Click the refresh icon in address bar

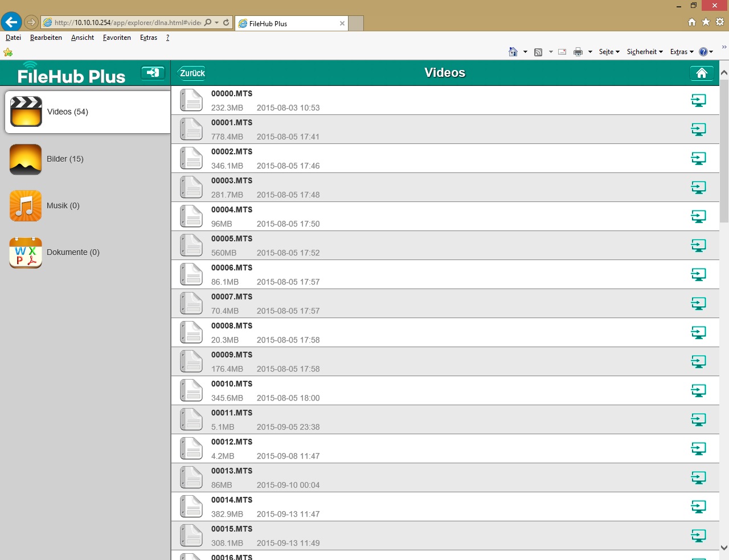[226, 23]
